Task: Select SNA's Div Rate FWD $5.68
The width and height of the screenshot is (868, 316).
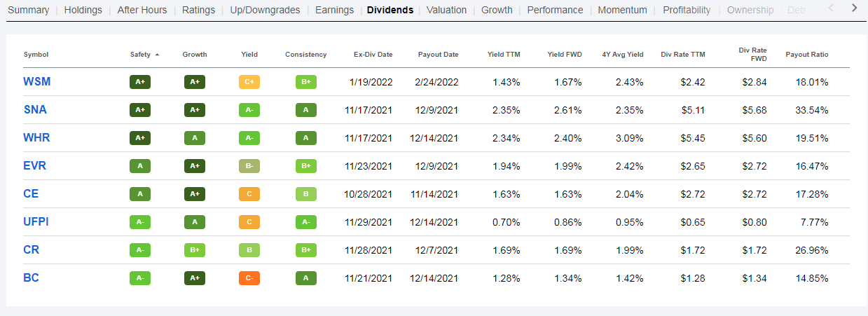Action: tap(755, 110)
